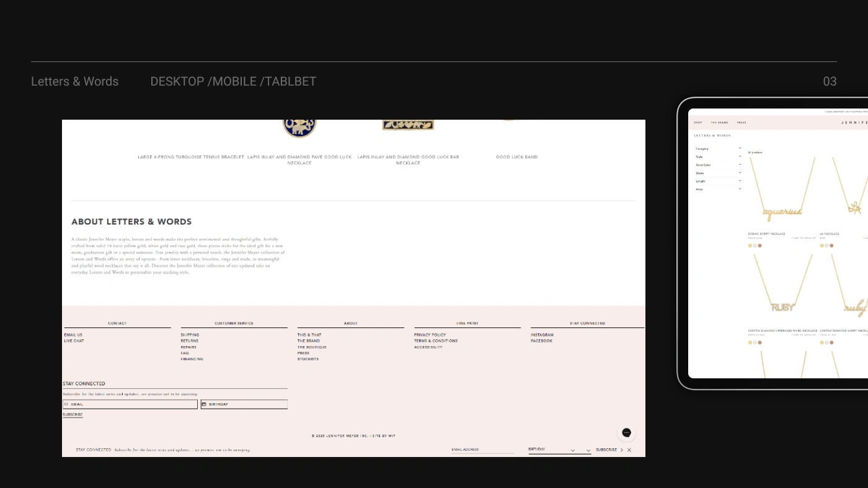
Task: Click the Email input field in the footer
Action: [x=130, y=404]
